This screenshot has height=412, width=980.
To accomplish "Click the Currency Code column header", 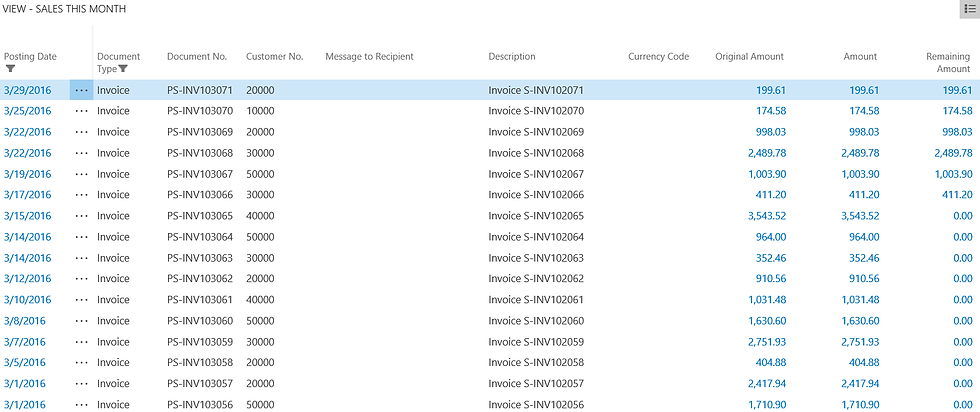I will (659, 56).
